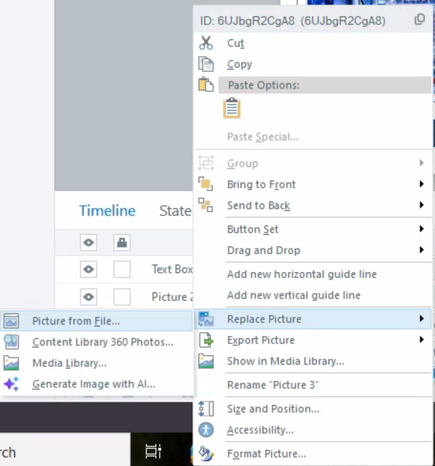
Task: Expand the Send to Back submenu arrow
Action: [422, 205]
